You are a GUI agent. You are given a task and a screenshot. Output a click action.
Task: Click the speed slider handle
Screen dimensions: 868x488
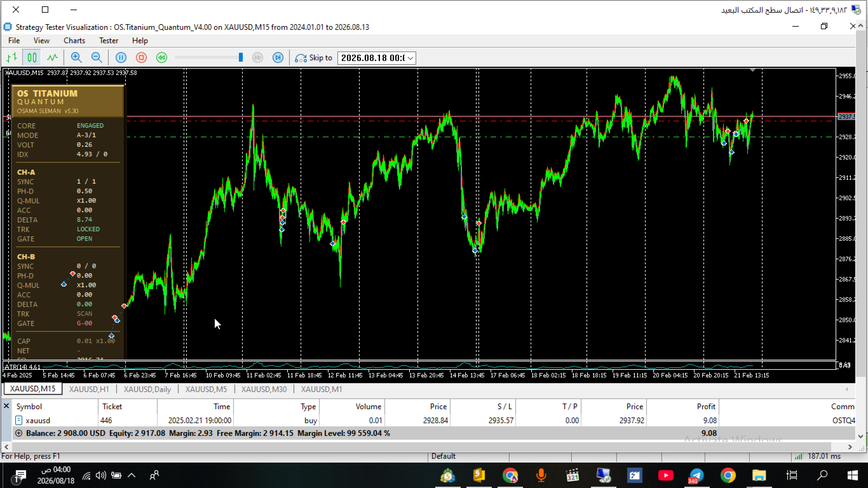click(241, 58)
